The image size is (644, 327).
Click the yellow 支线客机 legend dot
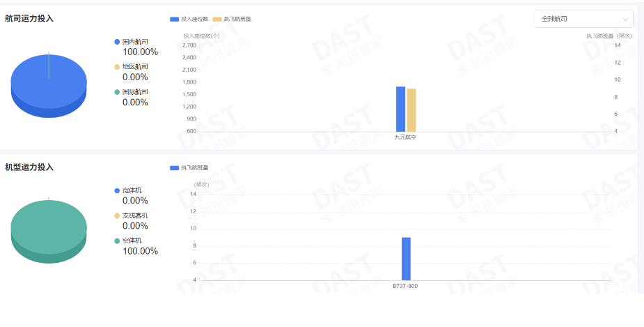click(x=117, y=215)
